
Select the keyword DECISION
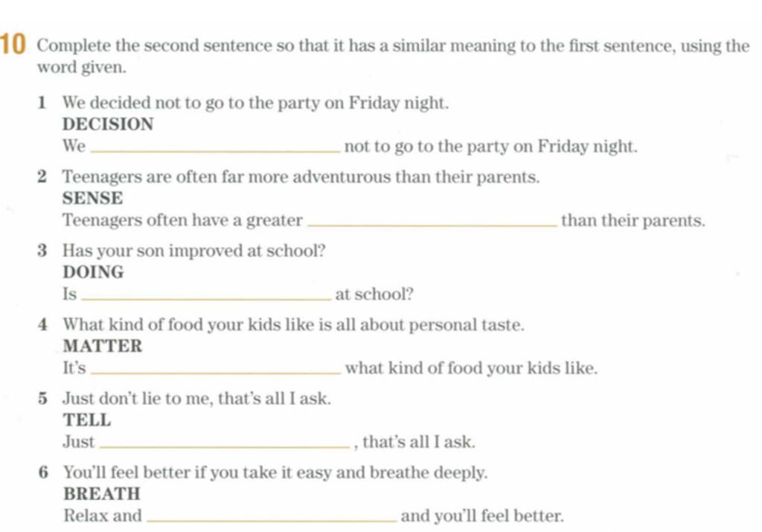pyautogui.click(x=108, y=124)
